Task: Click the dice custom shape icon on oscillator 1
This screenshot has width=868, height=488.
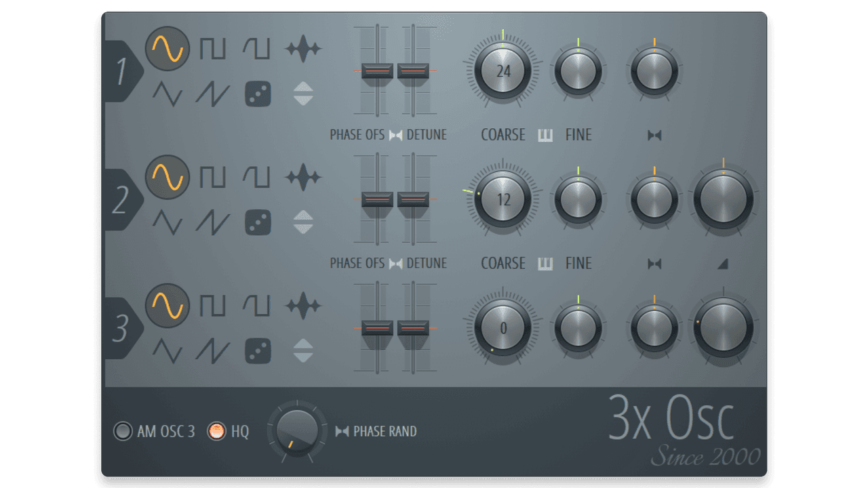Action: point(258,95)
